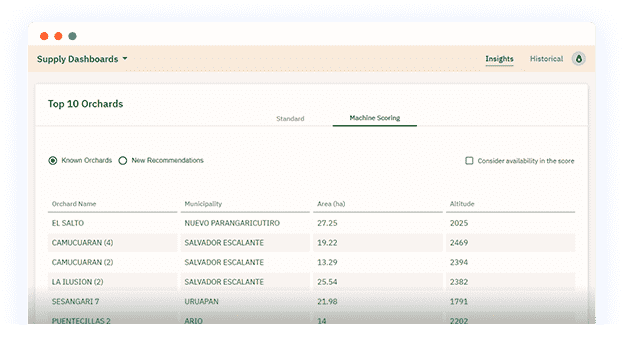This screenshot has height=361, width=624.
Task: Click the 2469 altitude value
Action: coord(459,242)
